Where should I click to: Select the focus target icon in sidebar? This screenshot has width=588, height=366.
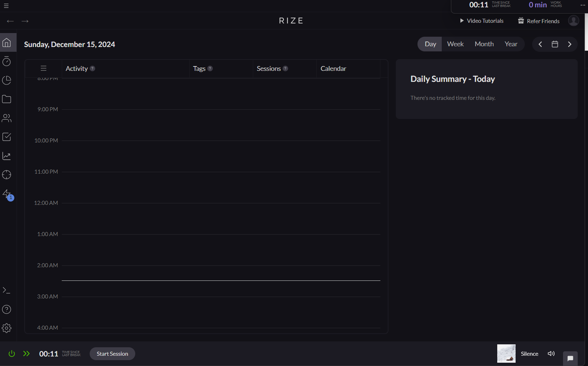pos(7,175)
